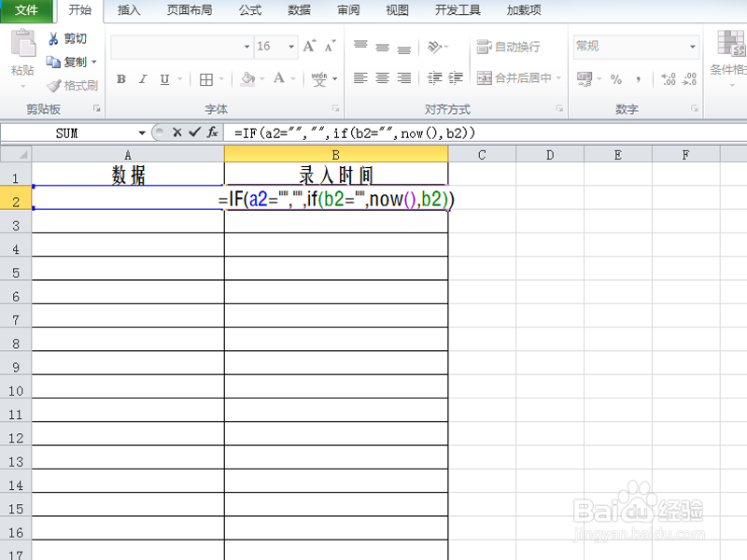The height and width of the screenshot is (560, 747).
Task: Expand the font name dropdown
Action: [x=247, y=47]
